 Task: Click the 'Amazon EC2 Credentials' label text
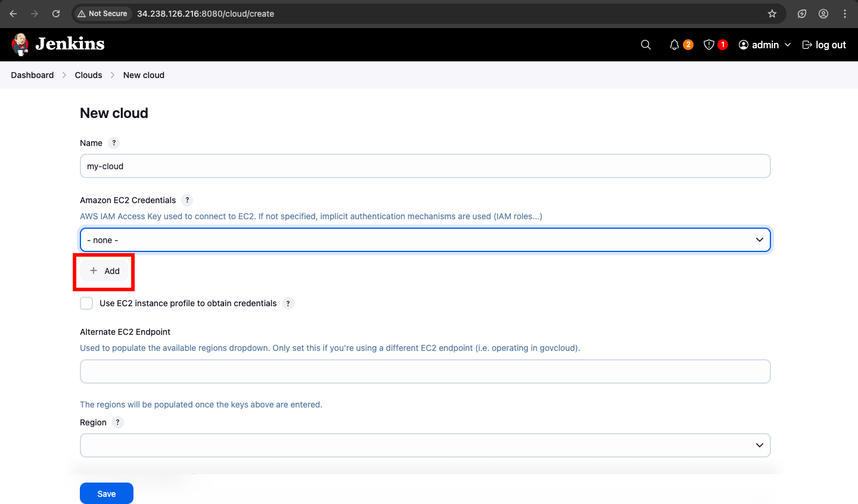(x=128, y=200)
